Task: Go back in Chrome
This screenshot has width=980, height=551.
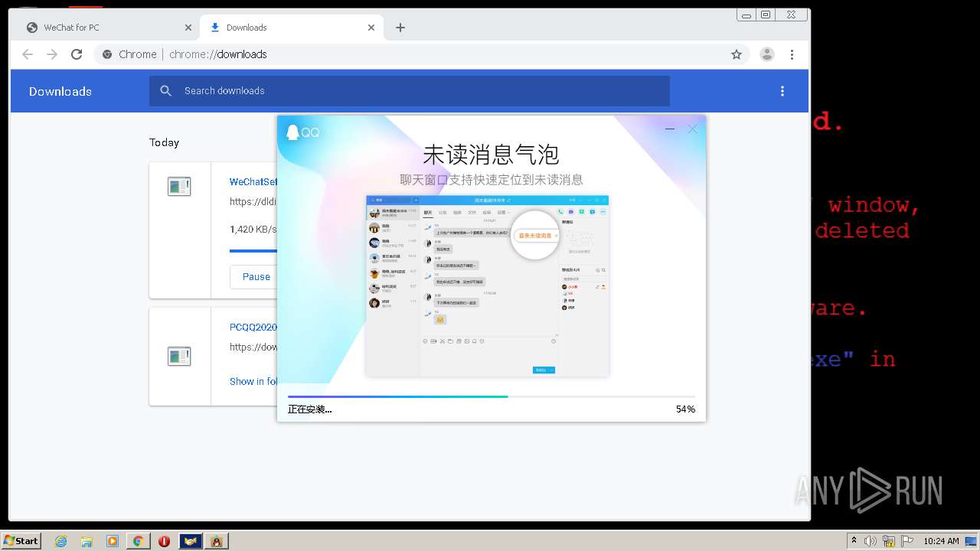Action: click(28, 54)
